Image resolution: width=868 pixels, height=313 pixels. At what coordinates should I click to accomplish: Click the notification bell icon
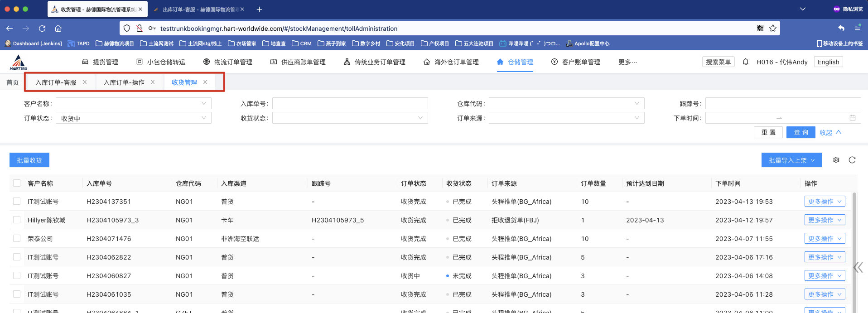[x=746, y=62]
